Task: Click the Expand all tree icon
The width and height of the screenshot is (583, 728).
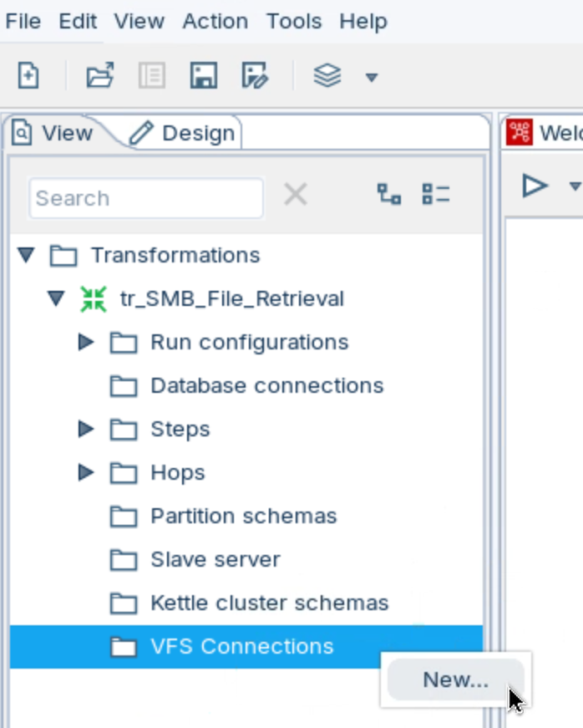Action: pyautogui.click(x=389, y=196)
